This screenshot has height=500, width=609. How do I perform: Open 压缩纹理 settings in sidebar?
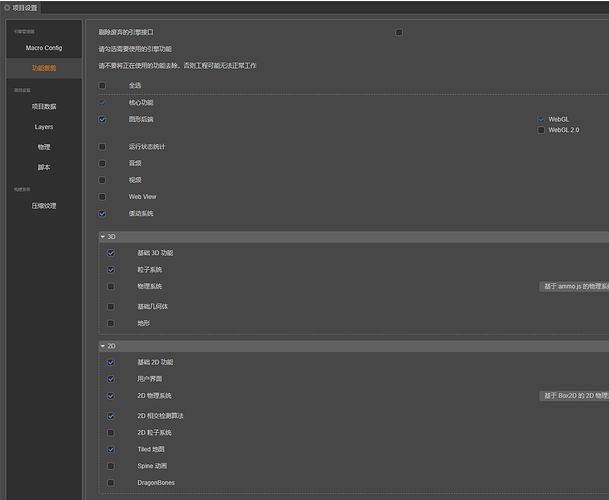pos(44,206)
